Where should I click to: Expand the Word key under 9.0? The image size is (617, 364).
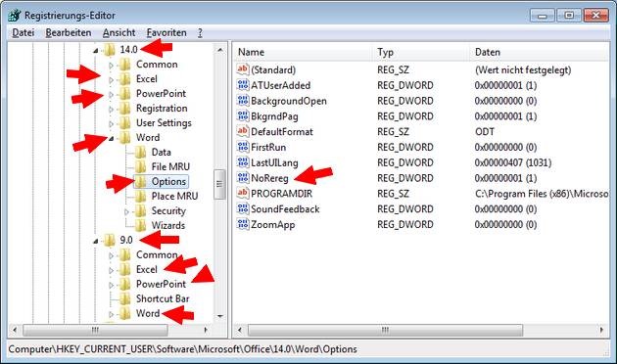[x=111, y=314]
